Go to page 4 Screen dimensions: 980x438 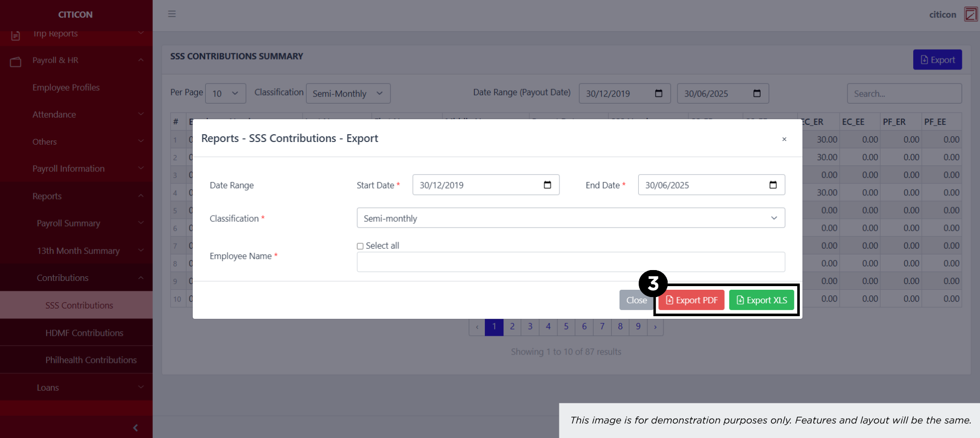click(x=548, y=327)
